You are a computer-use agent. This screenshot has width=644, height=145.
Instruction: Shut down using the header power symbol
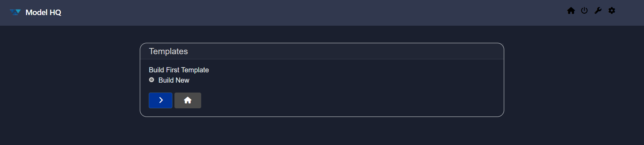click(x=584, y=11)
